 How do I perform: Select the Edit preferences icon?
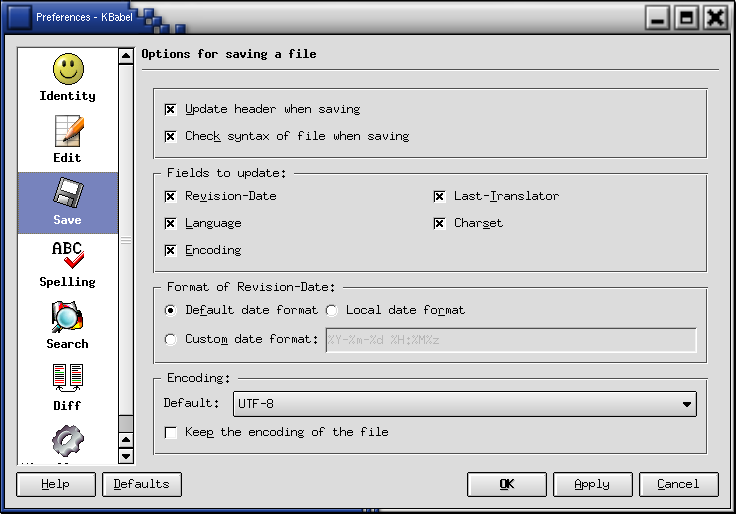[67, 140]
